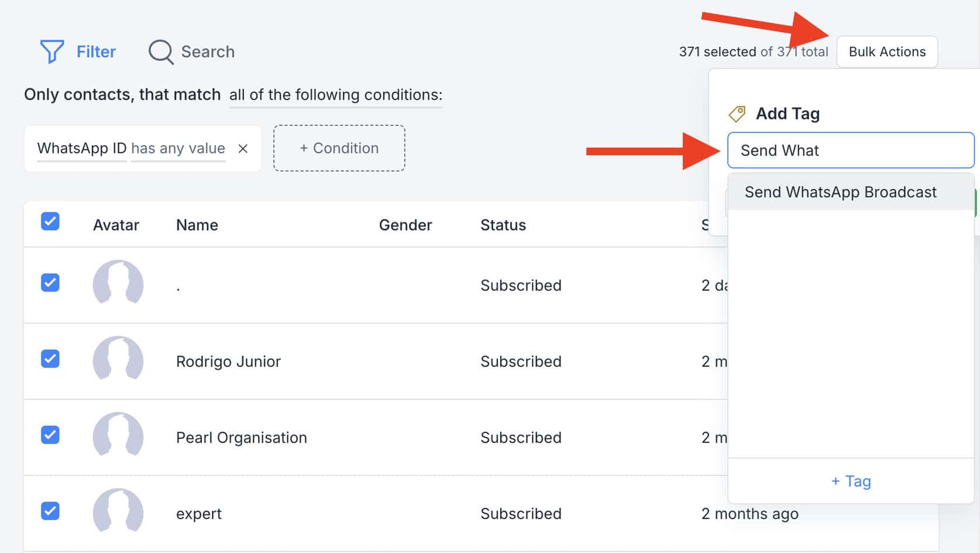Screen dimensions: 980x553
Task: Change the 'all of the following conditions' selector
Action: [335, 95]
